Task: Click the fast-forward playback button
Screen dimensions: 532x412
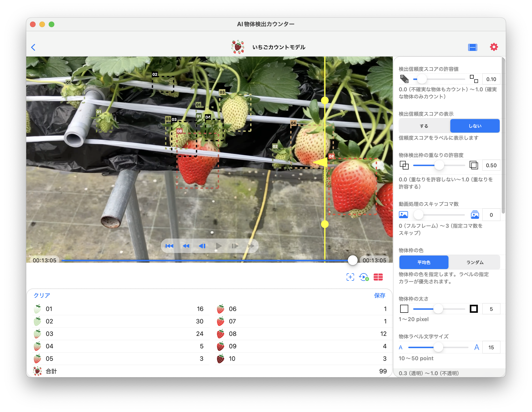Action: (251, 246)
